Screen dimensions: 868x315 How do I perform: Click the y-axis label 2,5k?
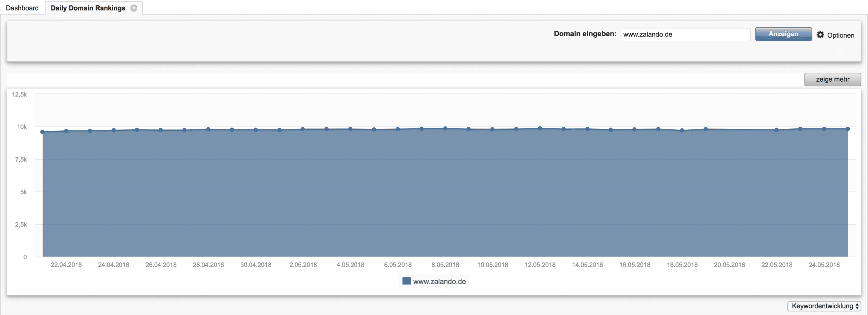[21, 225]
